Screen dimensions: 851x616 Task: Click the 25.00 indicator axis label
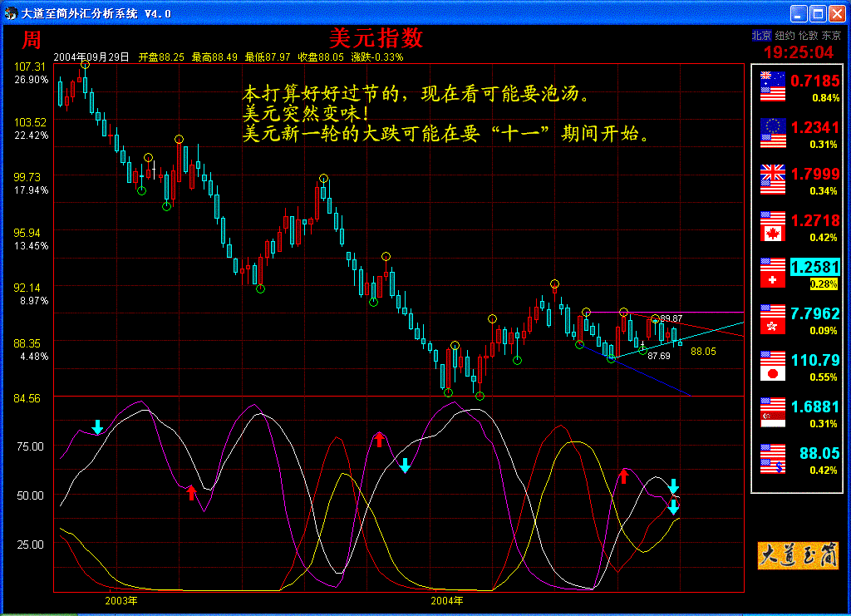[x=31, y=545]
